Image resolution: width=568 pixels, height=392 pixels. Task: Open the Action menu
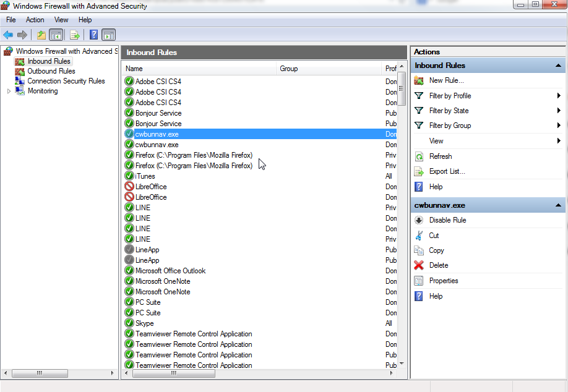(x=35, y=19)
